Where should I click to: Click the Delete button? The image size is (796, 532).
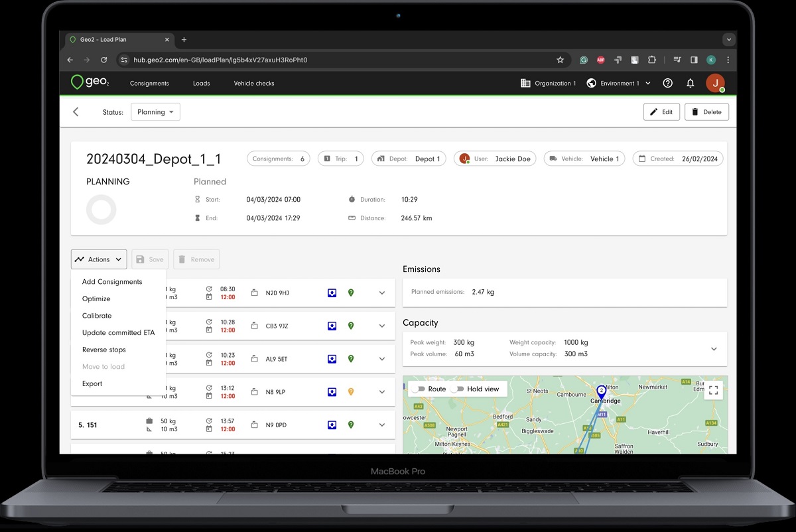pos(707,112)
